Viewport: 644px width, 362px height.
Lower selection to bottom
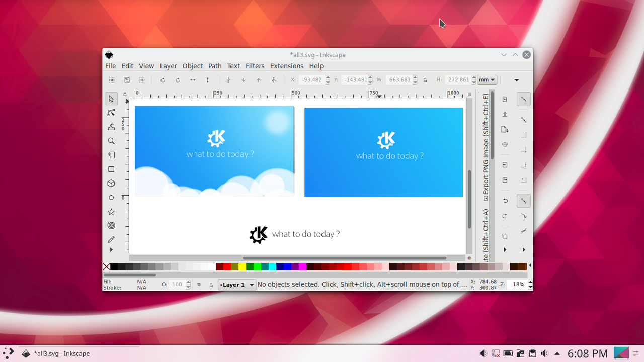pyautogui.click(x=228, y=80)
